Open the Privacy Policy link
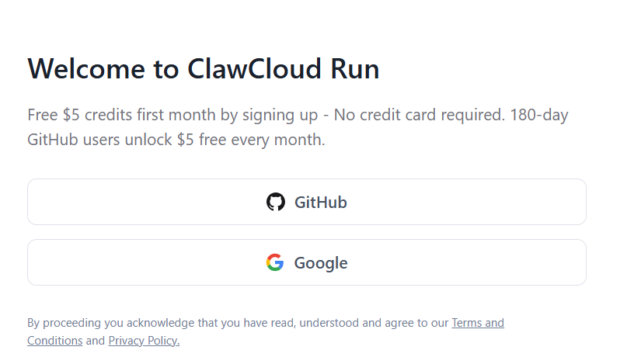This screenshot has width=634, height=364. (x=144, y=341)
